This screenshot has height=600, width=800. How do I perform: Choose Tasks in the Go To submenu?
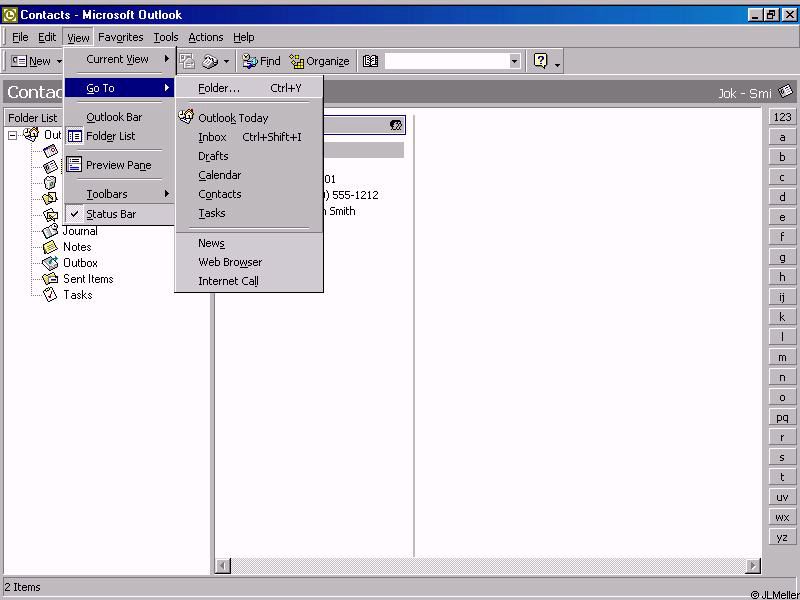[x=249, y=213]
